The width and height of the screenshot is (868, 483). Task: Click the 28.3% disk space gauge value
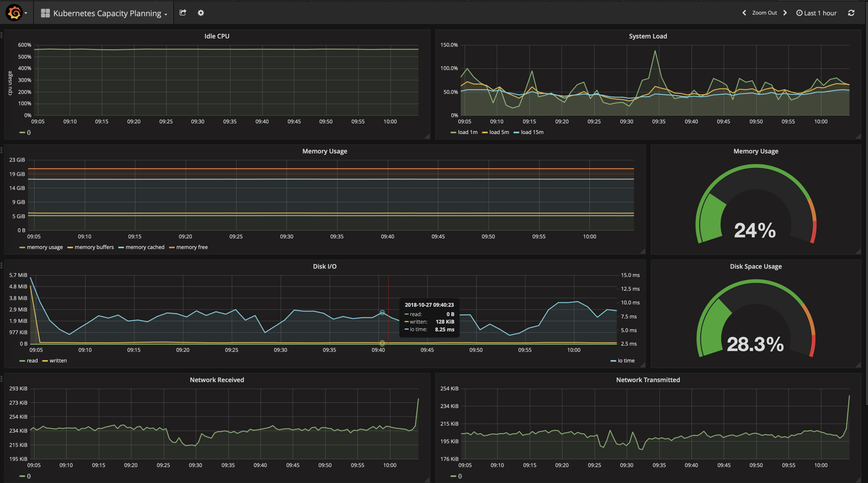755,344
